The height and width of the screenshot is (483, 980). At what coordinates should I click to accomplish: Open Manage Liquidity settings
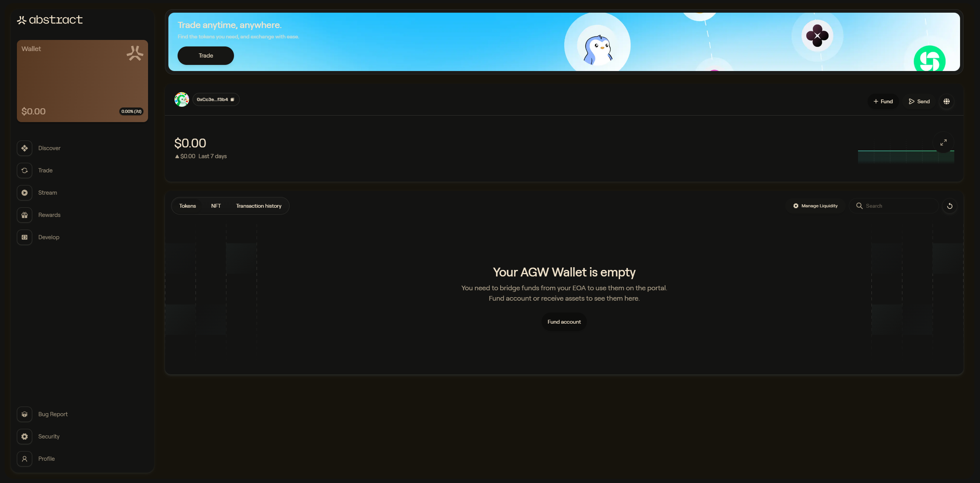815,206
